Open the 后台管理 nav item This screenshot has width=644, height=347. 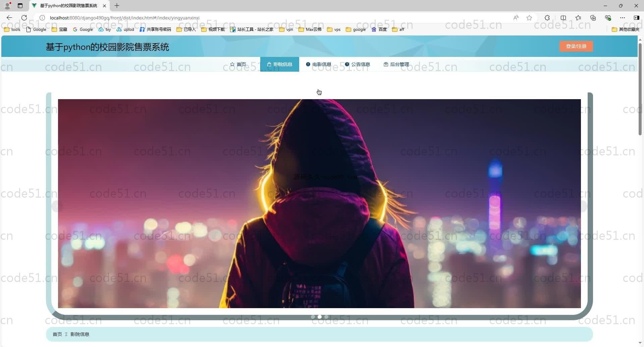pyautogui.click(x=396, y=64)
